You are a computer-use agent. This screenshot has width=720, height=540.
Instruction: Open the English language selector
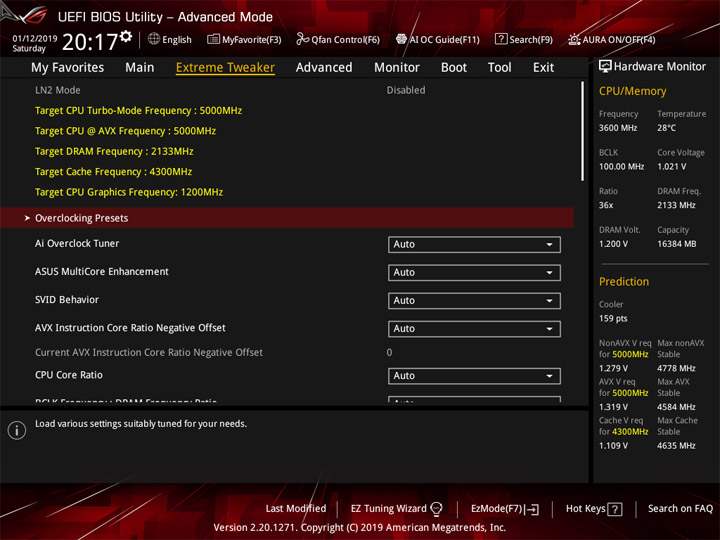pos(170,39)
